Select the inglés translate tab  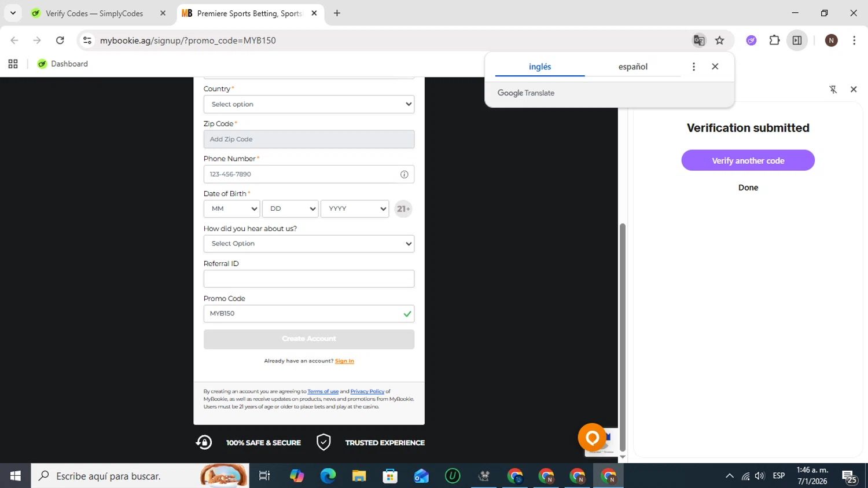[x=540, y=67]
